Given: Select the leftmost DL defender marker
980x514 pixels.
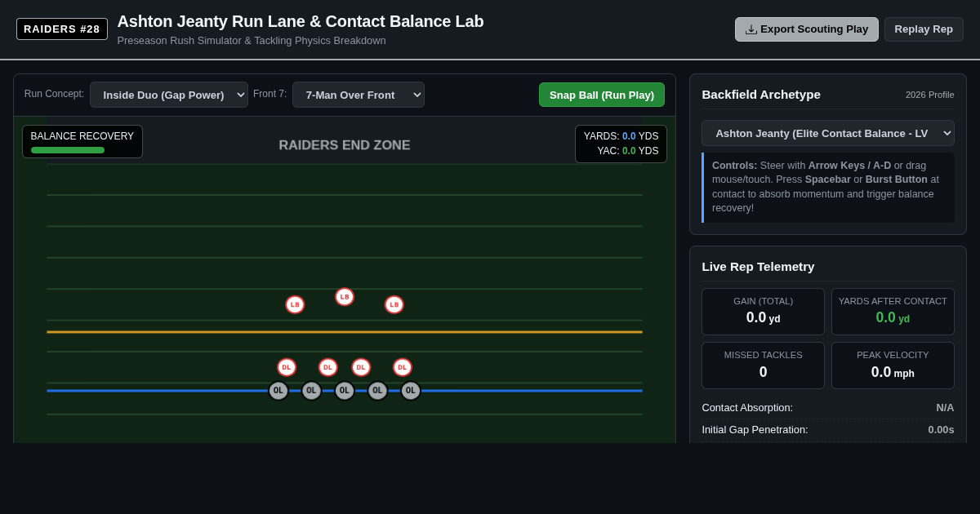Looking at the screenshot, I should pos(287,367).
